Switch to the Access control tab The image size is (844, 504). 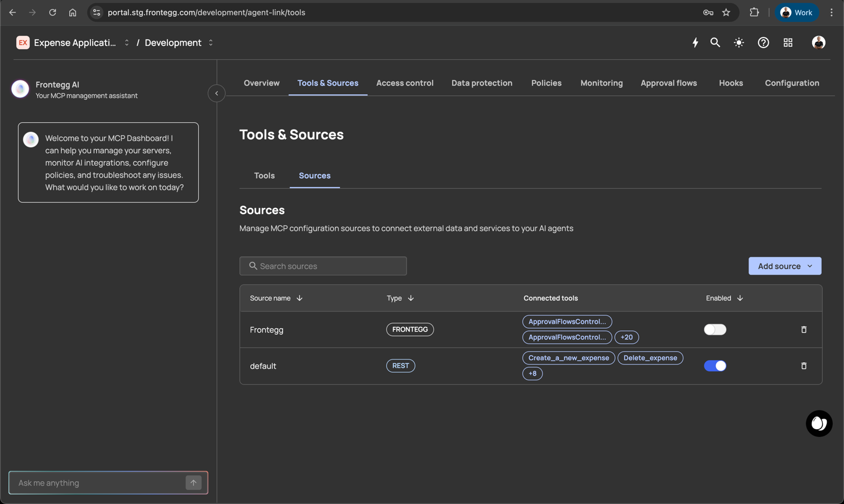click(x=404, y=83)
